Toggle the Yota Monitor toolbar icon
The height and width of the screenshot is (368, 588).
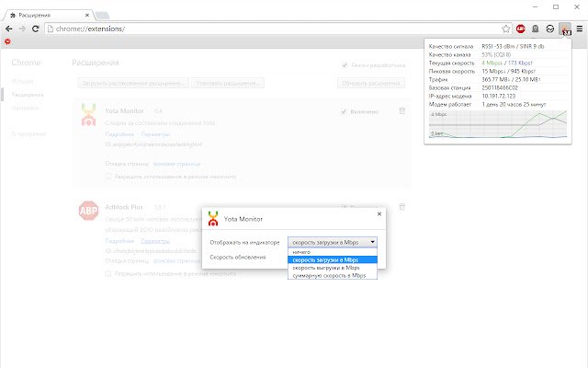[x=565, y=29]
